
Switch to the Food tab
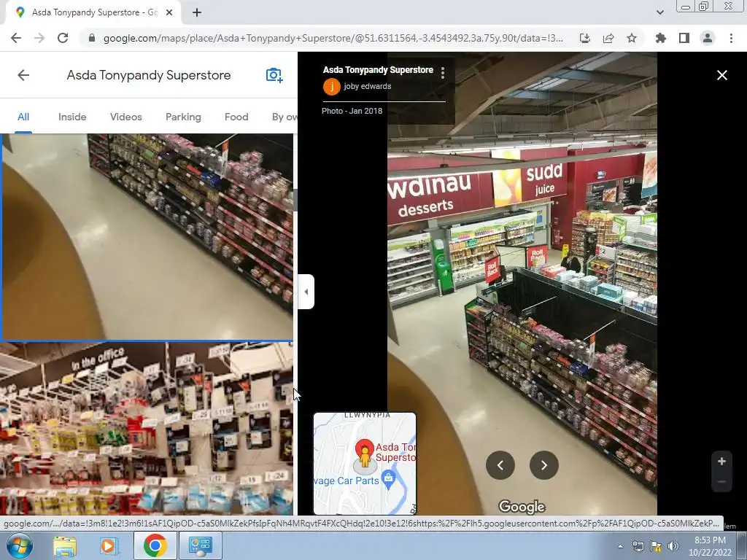click(x=236, y=117)
